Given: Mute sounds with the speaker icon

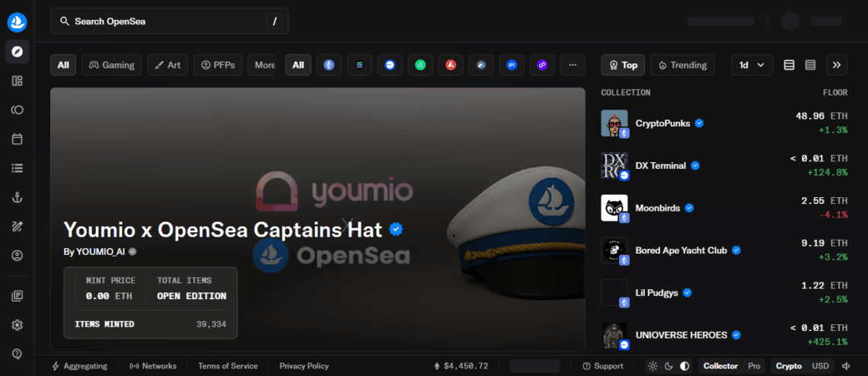Looking at the screenshot, I should [x=845, y=366].
